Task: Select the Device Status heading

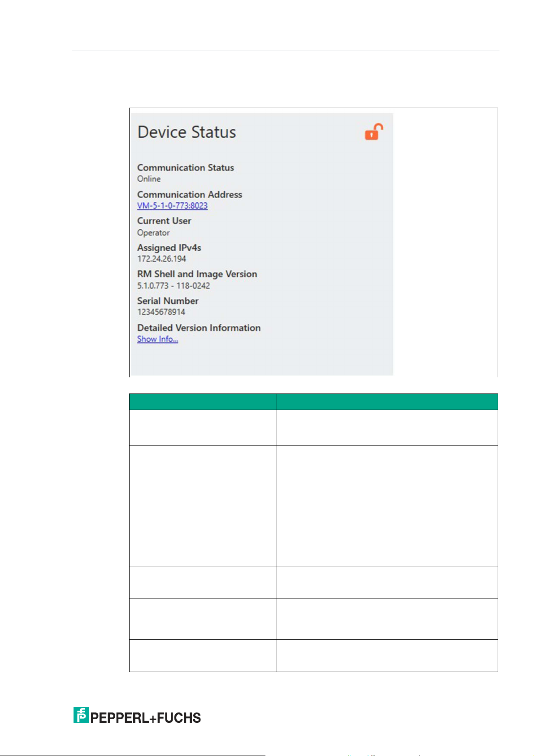Action: click(x=187, y=132)
